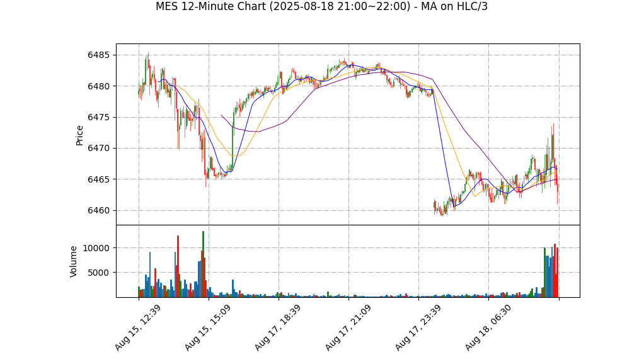Click the 'Price' y-axis title
Screen dimensions: 644x362
coord(79,135)
